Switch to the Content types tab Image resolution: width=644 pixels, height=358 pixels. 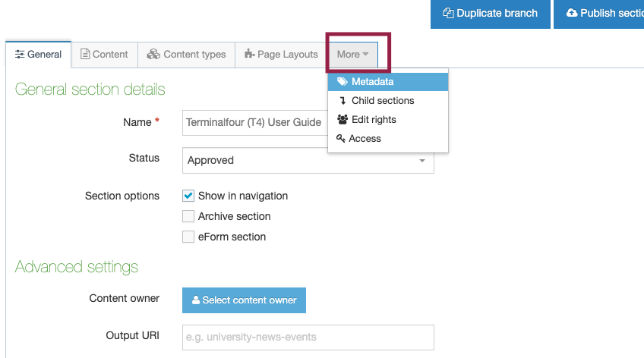tap(187, 54)
